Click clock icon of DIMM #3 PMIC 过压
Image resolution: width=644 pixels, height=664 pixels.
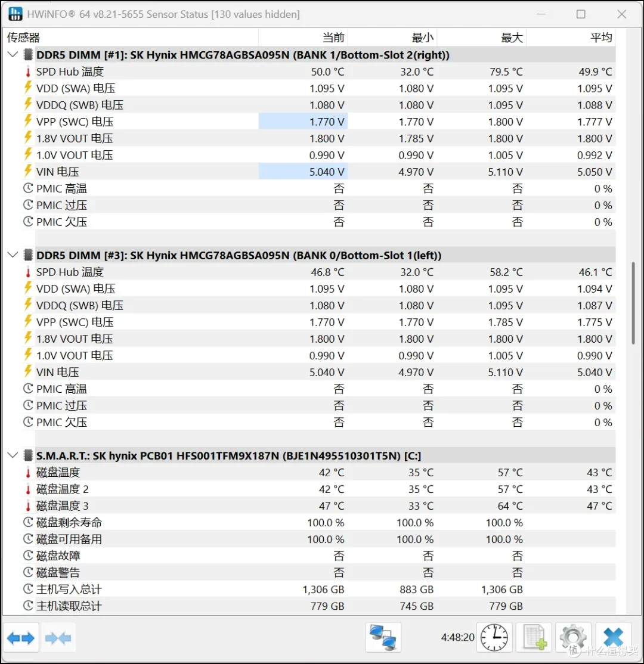coord(28,405)
